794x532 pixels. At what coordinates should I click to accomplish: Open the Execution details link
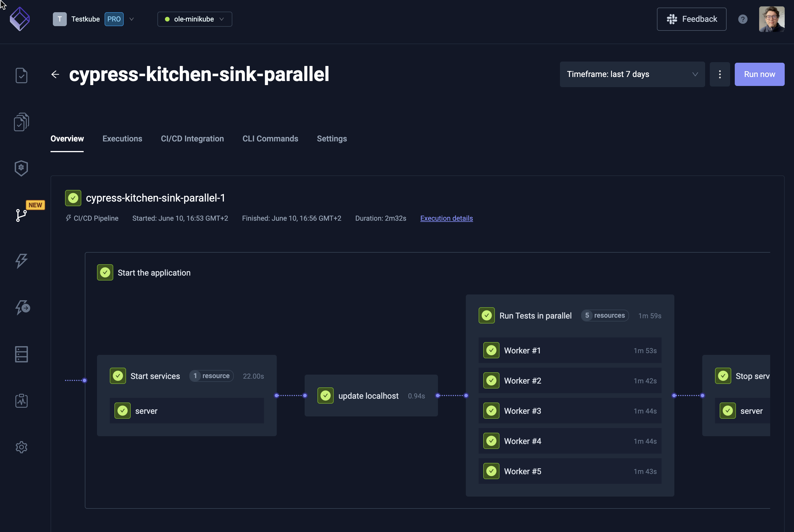point(446,218)
